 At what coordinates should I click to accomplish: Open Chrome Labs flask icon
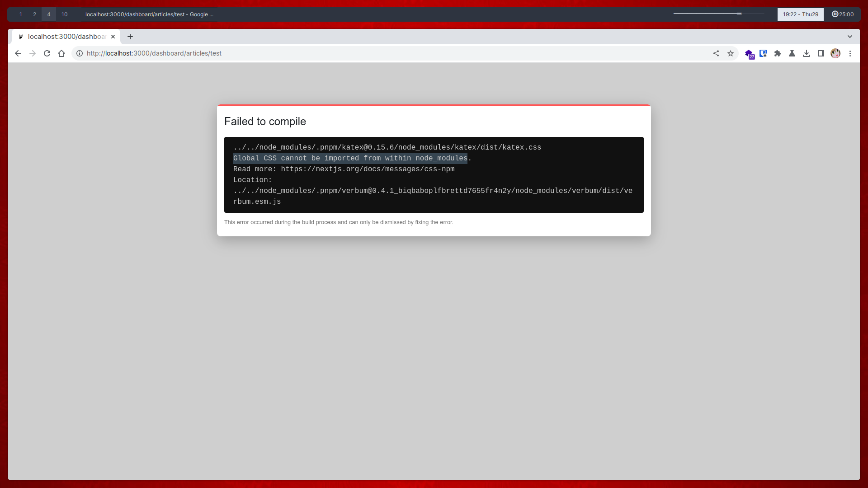point(792,53)
